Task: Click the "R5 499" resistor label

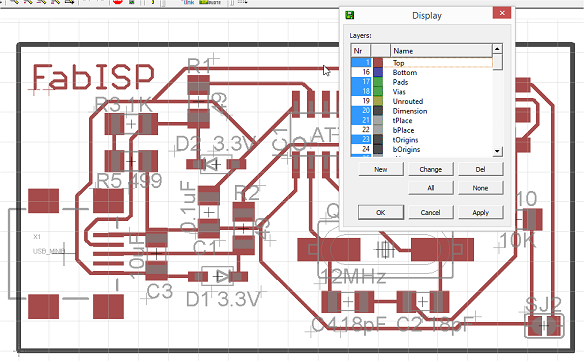Action: click(x=129, y=181)
